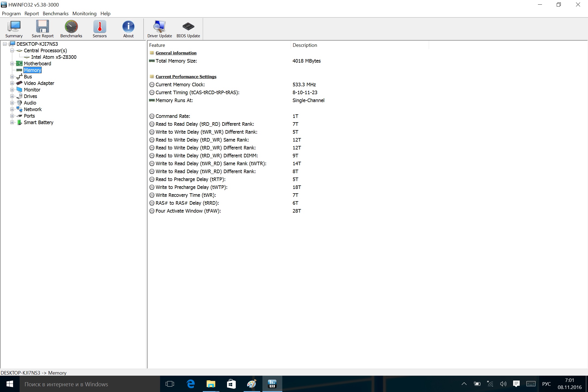Expand the Smart Battery tree node
This screenshot has height=392, width=588.
pos(12,122)
